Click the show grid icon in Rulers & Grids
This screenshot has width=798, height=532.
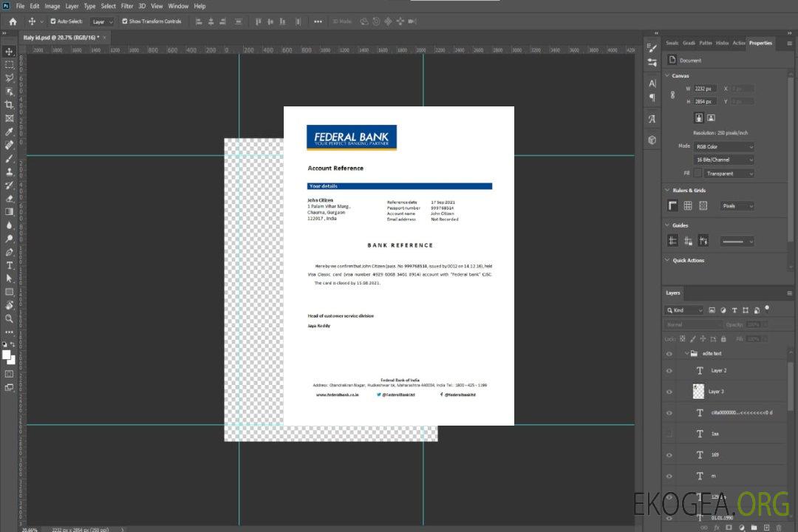pos(688,205)
